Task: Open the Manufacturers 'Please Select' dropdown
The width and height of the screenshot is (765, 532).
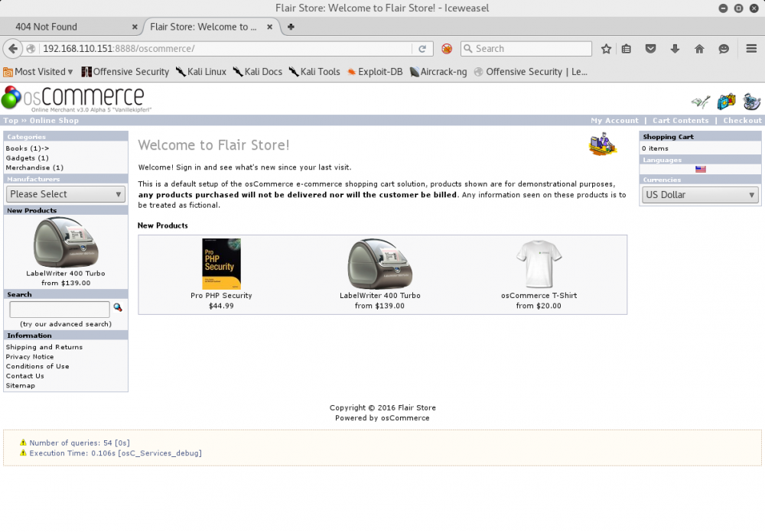Action: pos(66,194)
